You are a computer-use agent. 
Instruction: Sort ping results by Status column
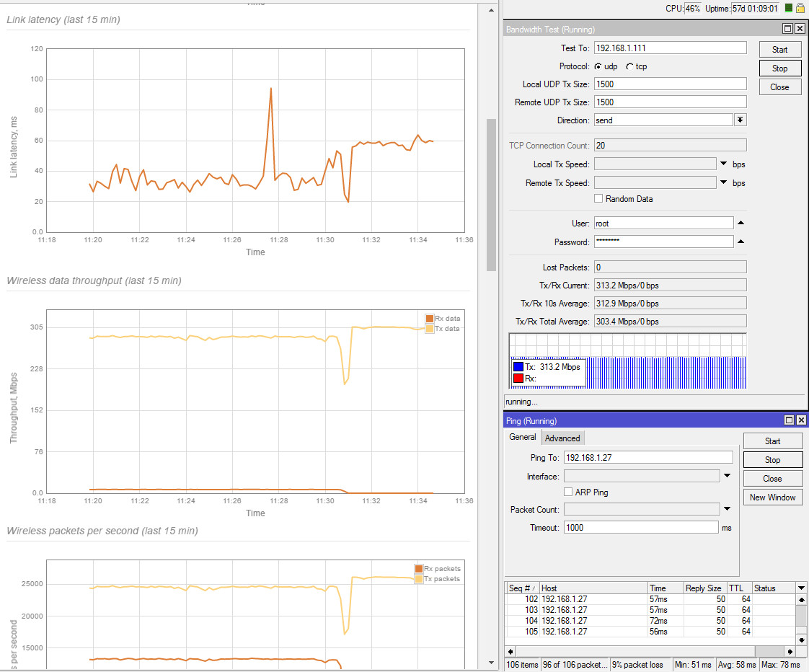[774, 588]
